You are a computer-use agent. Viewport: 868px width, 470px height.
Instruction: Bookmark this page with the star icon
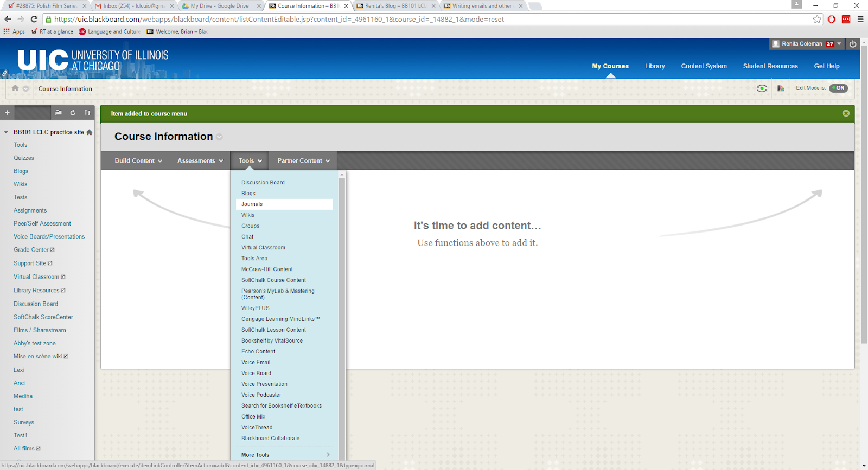pyautogui.click(x=817, y=20)
